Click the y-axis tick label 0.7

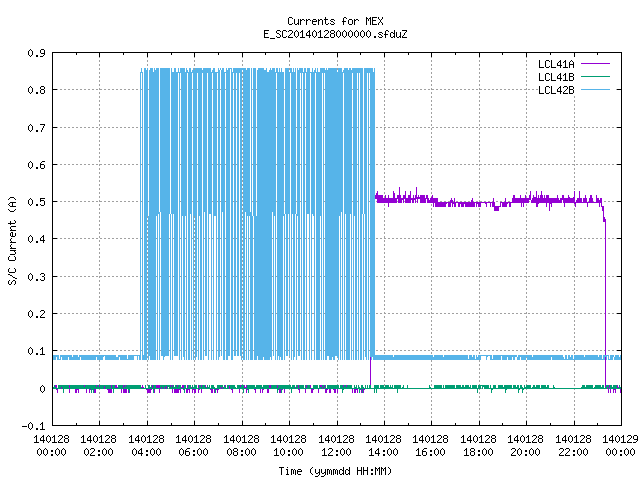[x=36, y=128]
